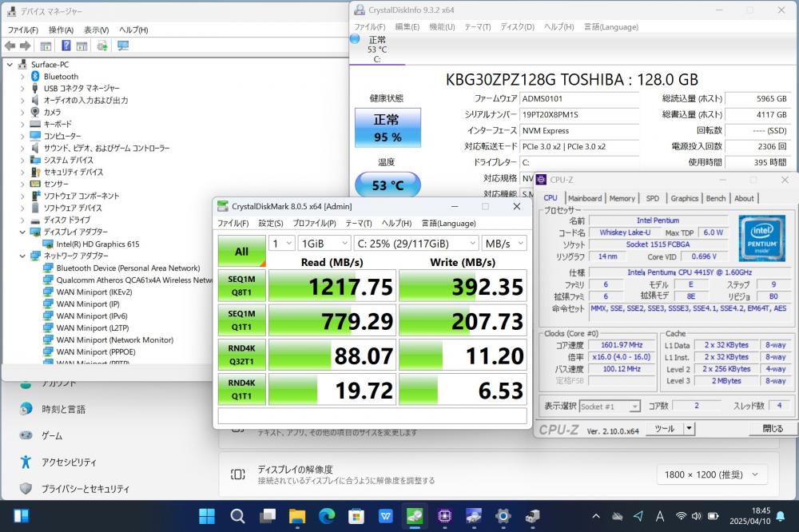Collapse the ネットワーク アダプター category
Screen dimensions: 799x532
point(22,256)
